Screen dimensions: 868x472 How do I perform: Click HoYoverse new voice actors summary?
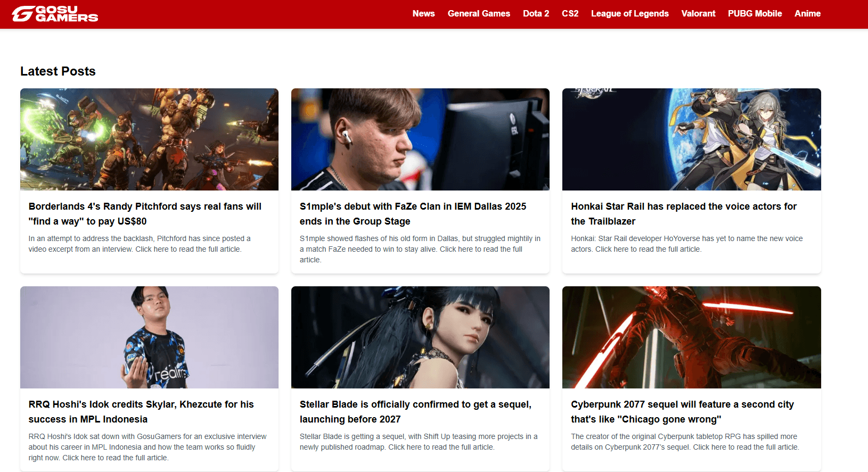pyautogui.click(x=687, y=244)
